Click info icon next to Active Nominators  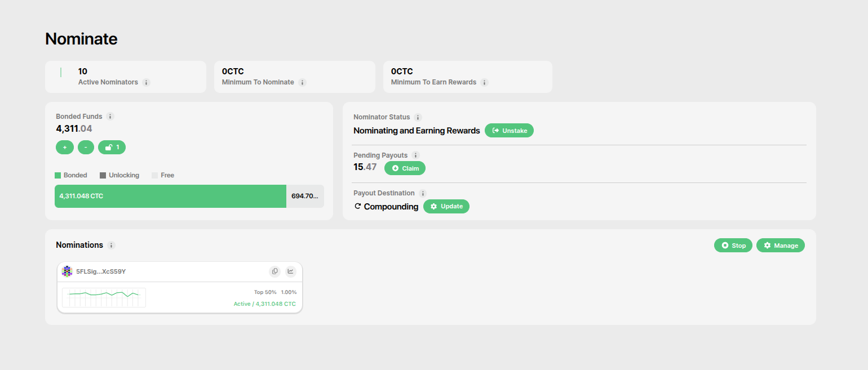pos(146,82)
